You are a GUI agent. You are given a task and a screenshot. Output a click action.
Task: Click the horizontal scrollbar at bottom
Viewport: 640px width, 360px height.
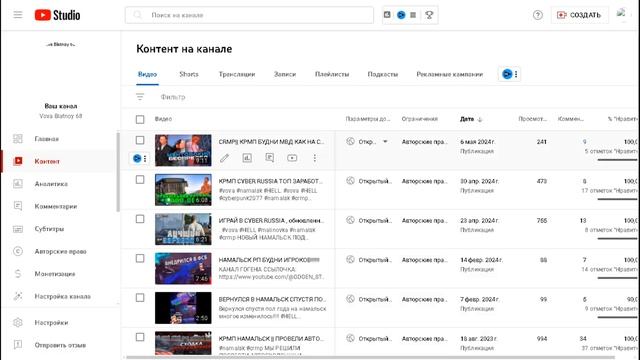tap(370, 358)
